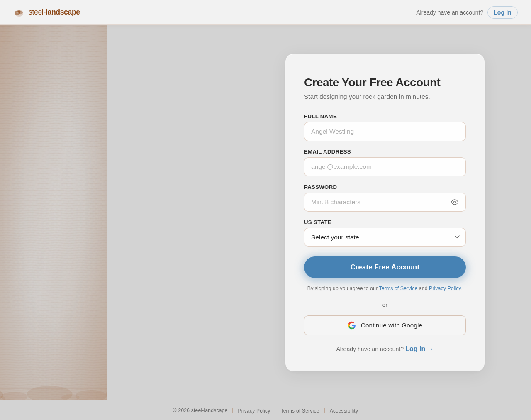The height and width of the screenshot is (420, 531).
Task: Click into the Full Name field
Action: tap(385, 132)
